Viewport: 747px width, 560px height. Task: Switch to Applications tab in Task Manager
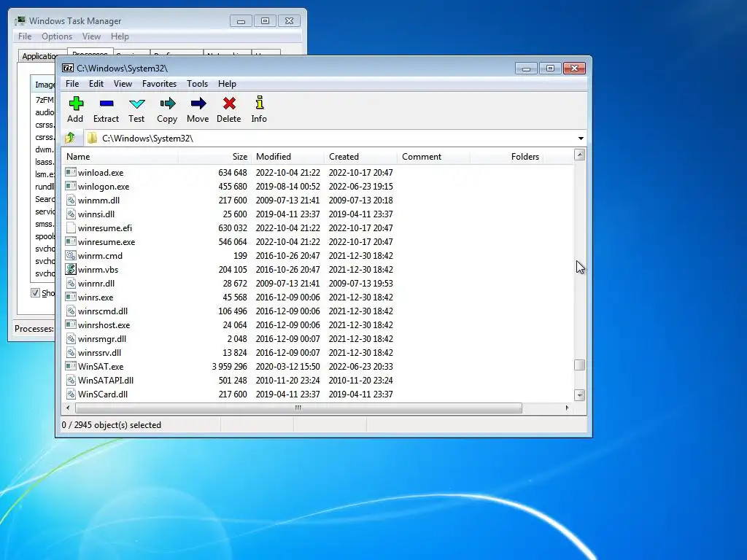pyautogui.click(x=39, y=55)
